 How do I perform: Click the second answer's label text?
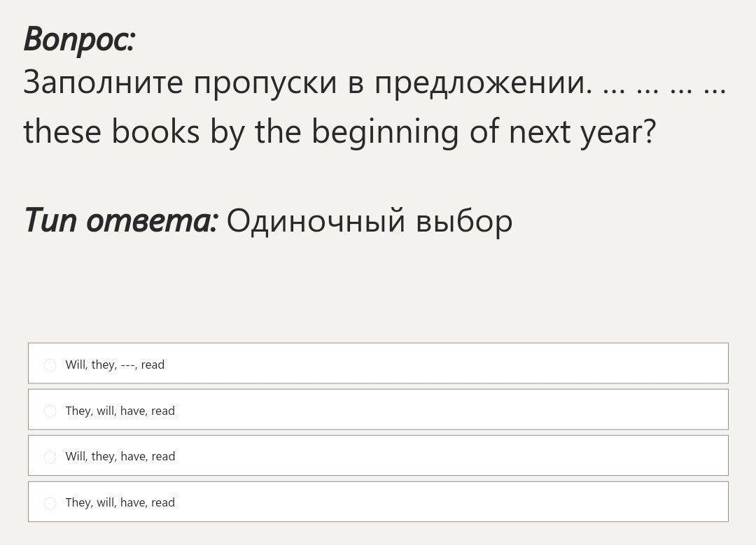120,411
